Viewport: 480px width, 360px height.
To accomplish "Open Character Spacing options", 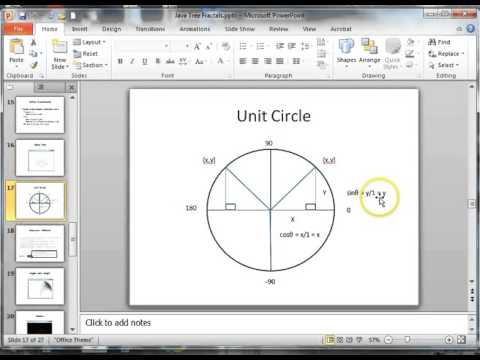I will (183, 61).
